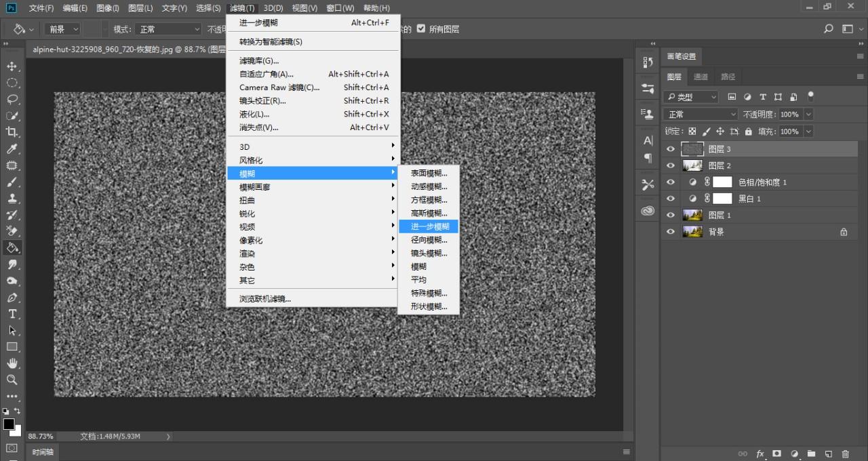This screenshot has height=461, width=868.
Task: Open the layer blend mode 正常 dropdown
Action: point(701,115)
